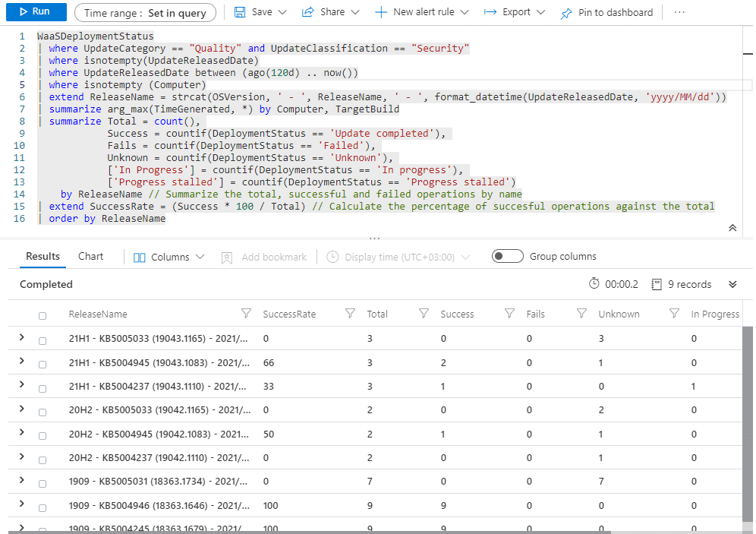Click the Columns icon

point(140,258)
